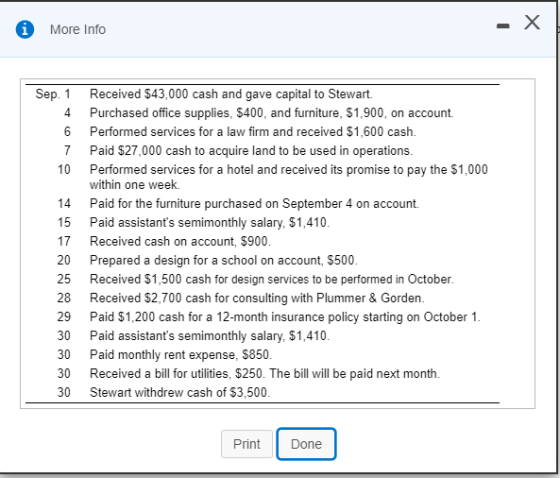Click 'Paid for the furniture purchased' line

(x=254, y=204)
